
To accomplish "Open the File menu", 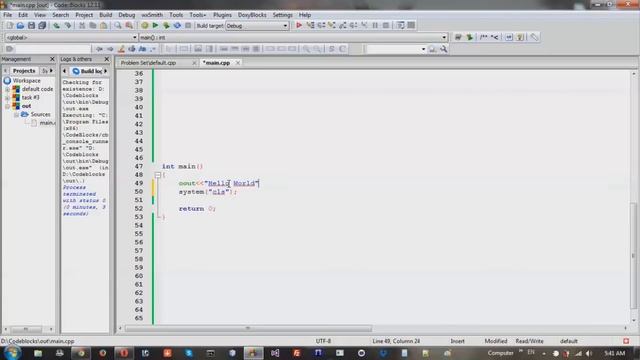I will pos(8,15).
